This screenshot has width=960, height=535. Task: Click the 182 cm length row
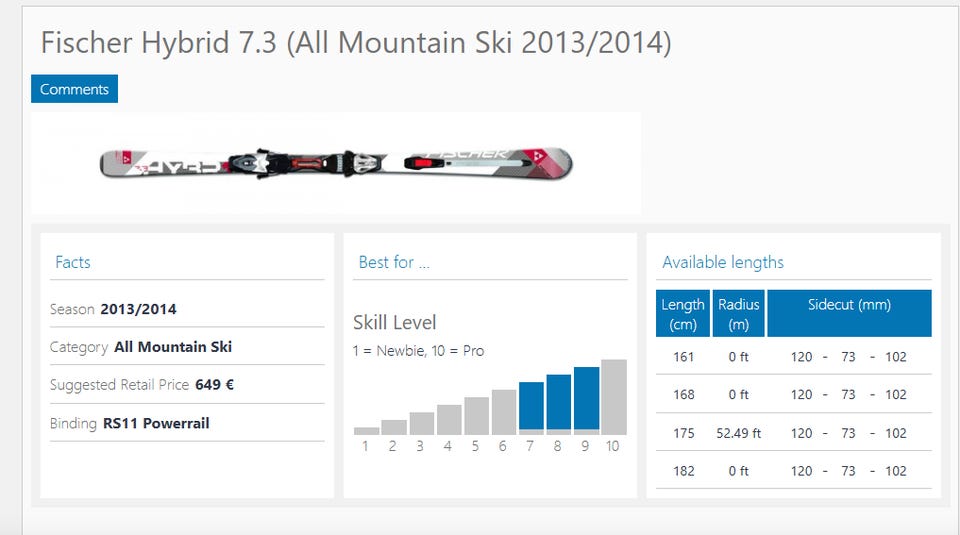click(x=683, y=471)
